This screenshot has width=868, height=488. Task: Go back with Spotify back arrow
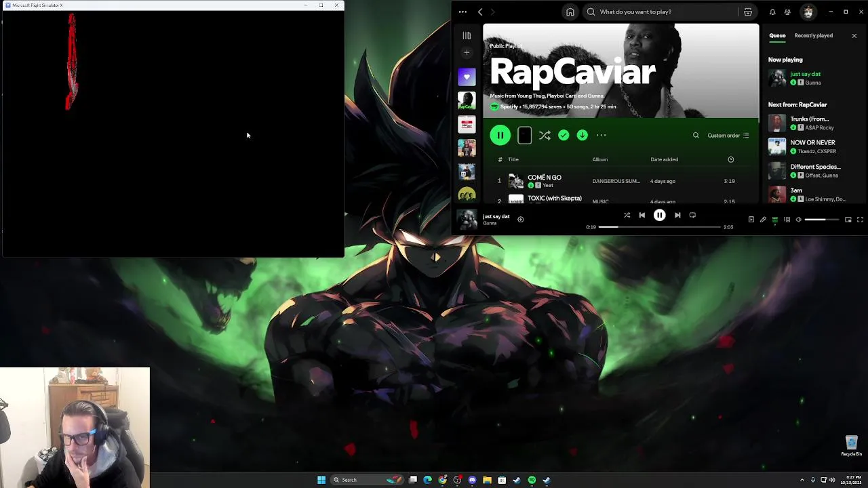[480, 12]
